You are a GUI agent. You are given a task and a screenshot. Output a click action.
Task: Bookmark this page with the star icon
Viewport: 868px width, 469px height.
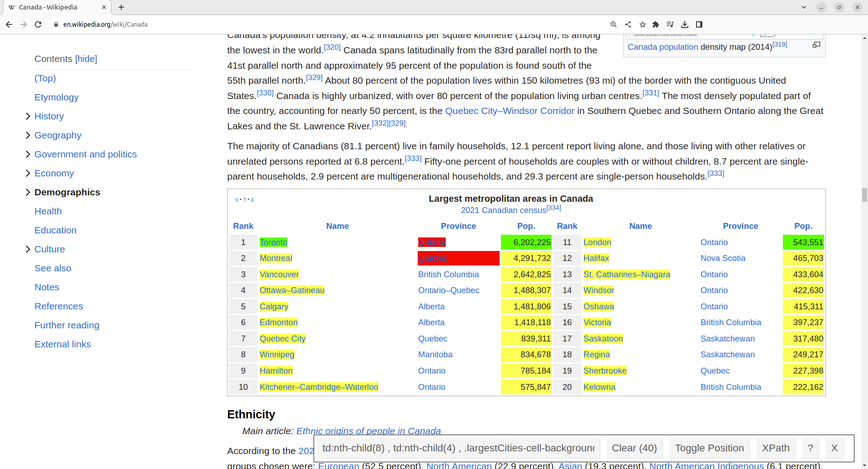point(642,24)
